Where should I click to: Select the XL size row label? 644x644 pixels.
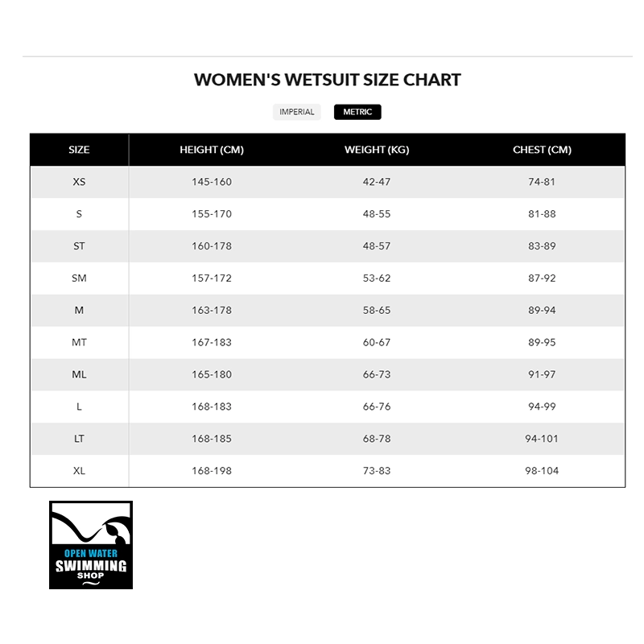[x=79, y=471]
